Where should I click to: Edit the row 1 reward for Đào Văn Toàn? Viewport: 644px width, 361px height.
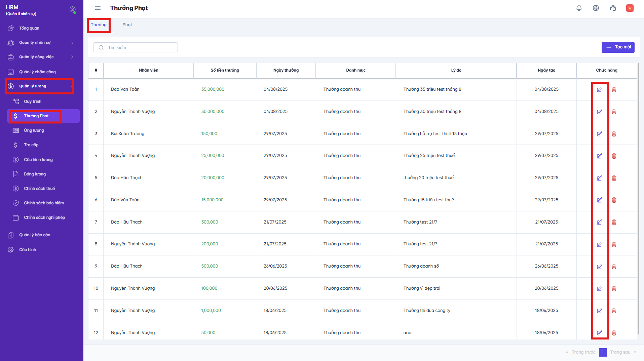point(599,89)
